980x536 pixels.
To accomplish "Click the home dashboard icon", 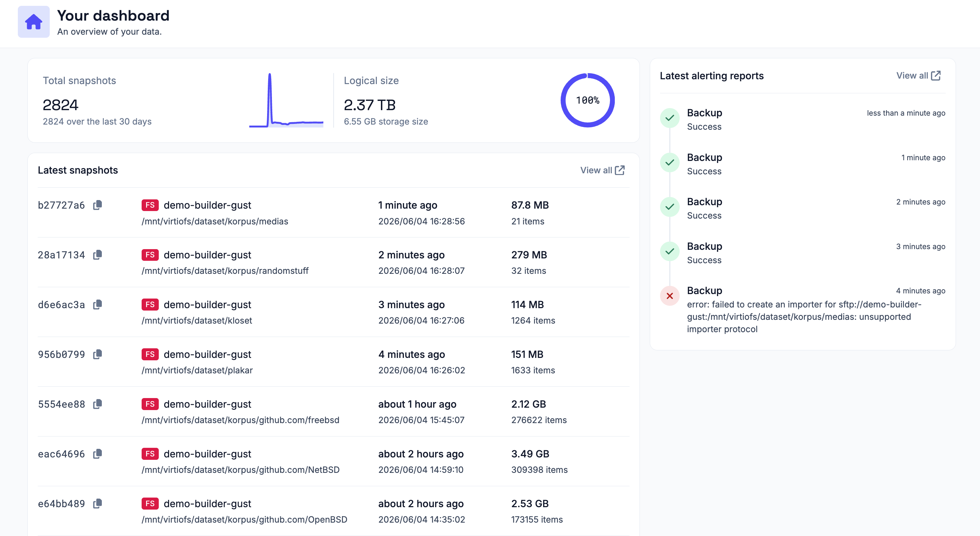I will click(x=34, y=22).
